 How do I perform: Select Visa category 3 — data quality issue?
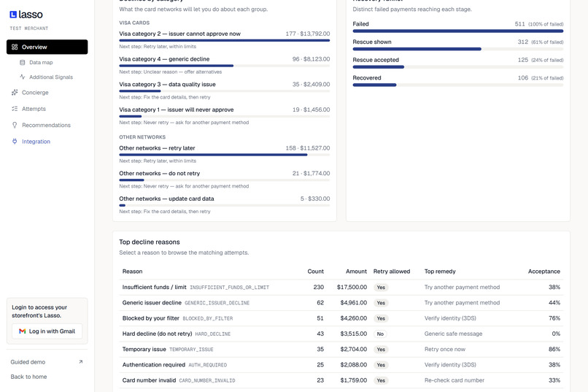(x=167, y=85)
